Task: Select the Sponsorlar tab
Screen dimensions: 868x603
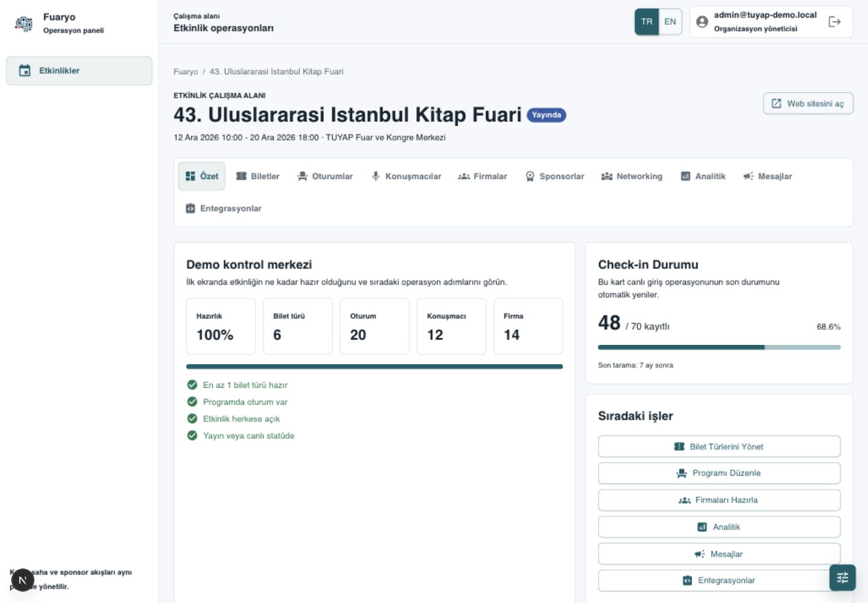Action: 555,176
